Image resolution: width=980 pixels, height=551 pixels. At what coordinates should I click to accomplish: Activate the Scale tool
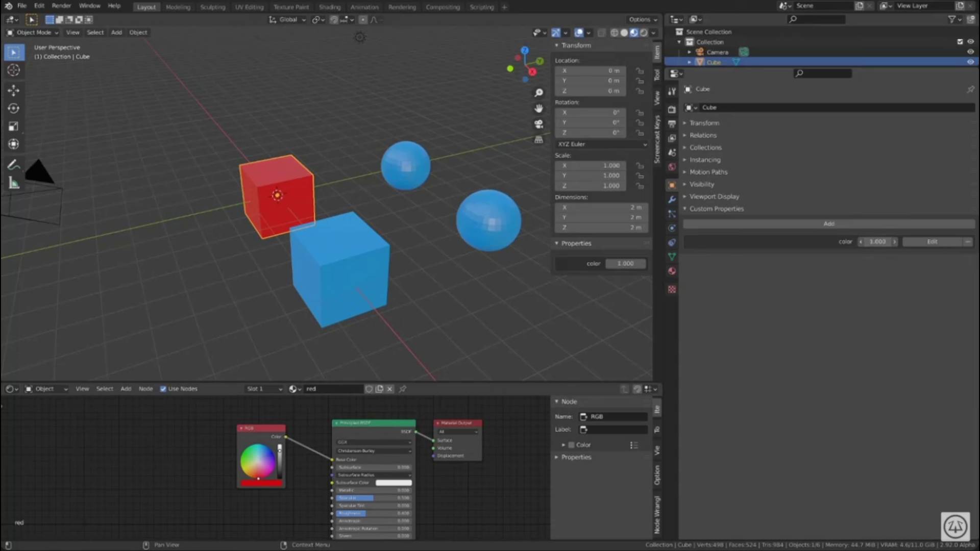click(14, 126)
